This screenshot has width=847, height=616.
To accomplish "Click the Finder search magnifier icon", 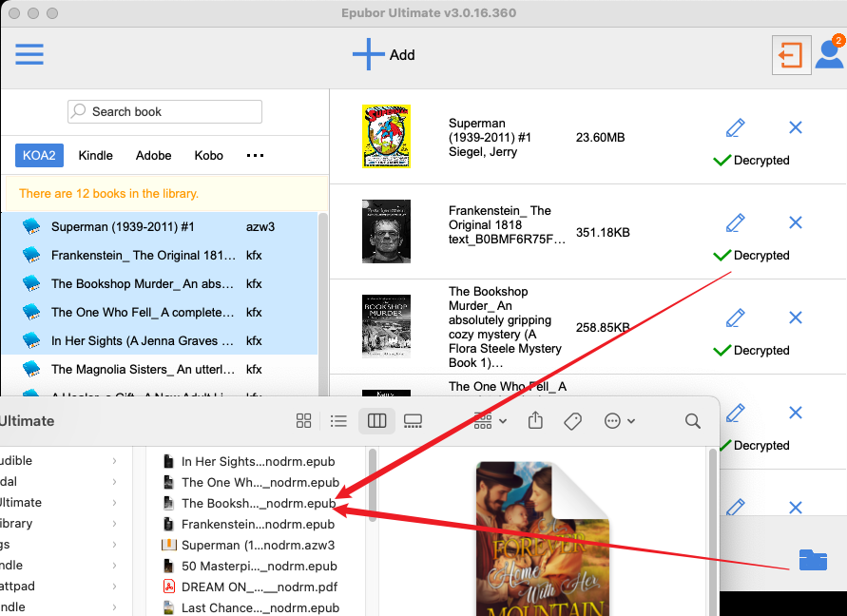I will tap(692, 421).
